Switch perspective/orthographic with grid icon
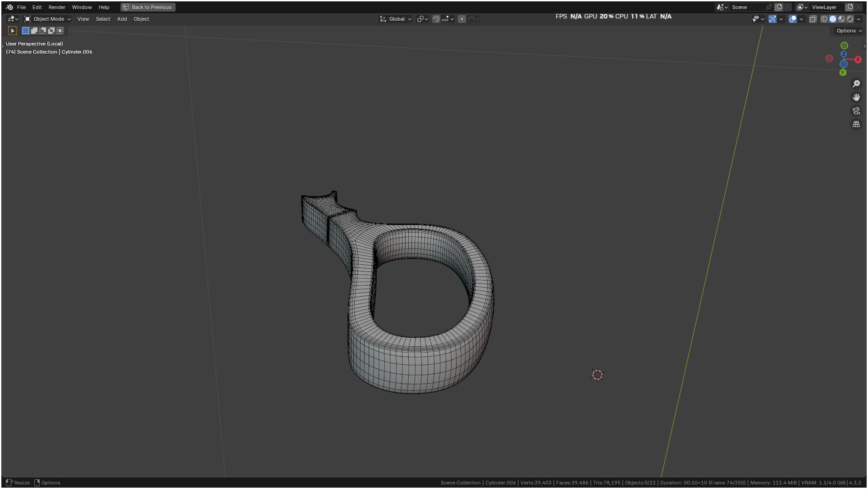 tap(856, 124)
